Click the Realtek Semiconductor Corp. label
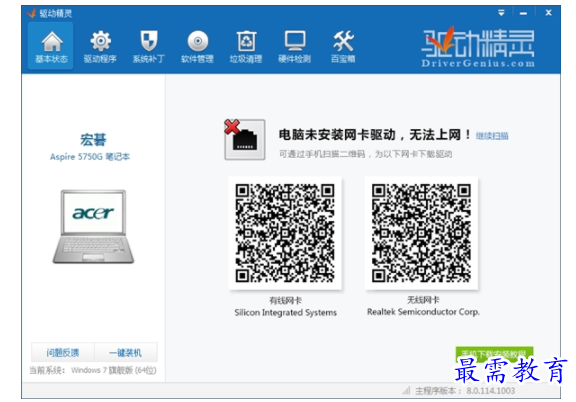Screen dimensions: 576x402 [x=423, y=312]
